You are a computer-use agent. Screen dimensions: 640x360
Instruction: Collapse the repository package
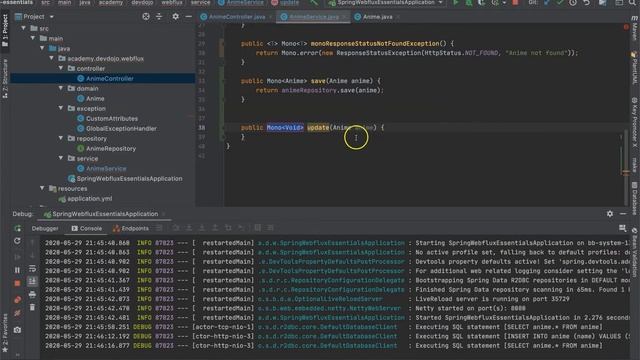[61, 138]
